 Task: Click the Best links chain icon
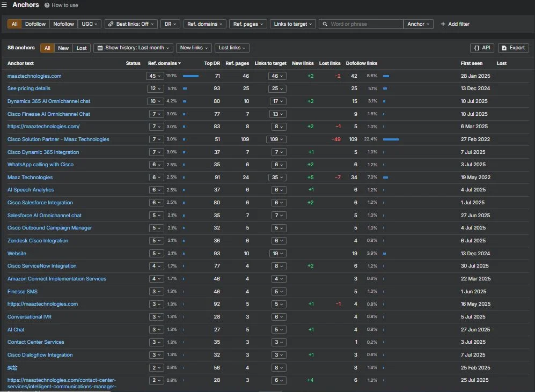pos(111,24)
